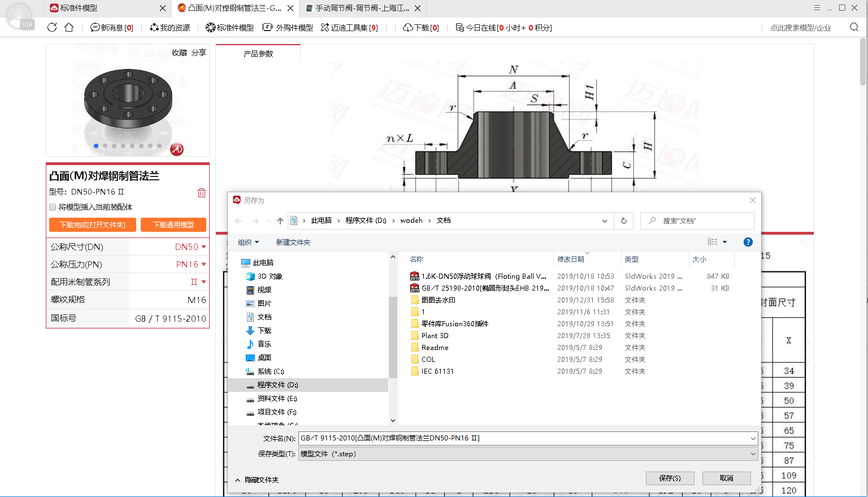
Task: Toggle 将模型插入当前装配体 checkbox
Action: (x=53, y=207)
